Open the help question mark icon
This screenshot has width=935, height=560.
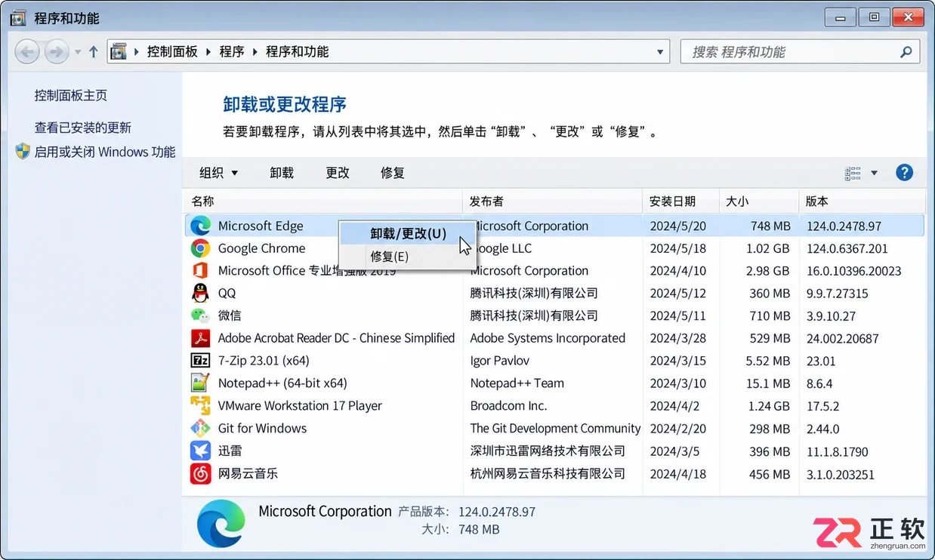point(904,173)
